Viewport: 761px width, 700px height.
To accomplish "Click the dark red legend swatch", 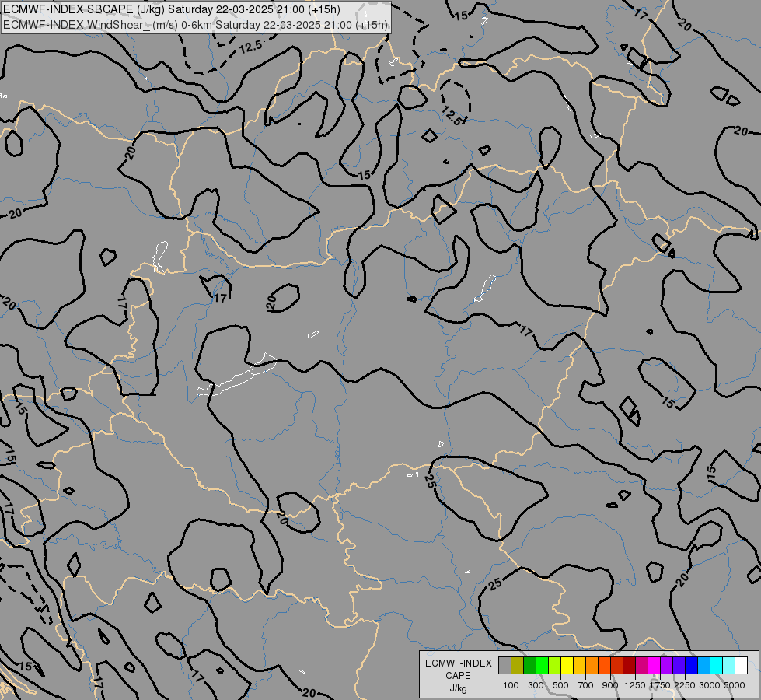I will (x=629, y=665).
